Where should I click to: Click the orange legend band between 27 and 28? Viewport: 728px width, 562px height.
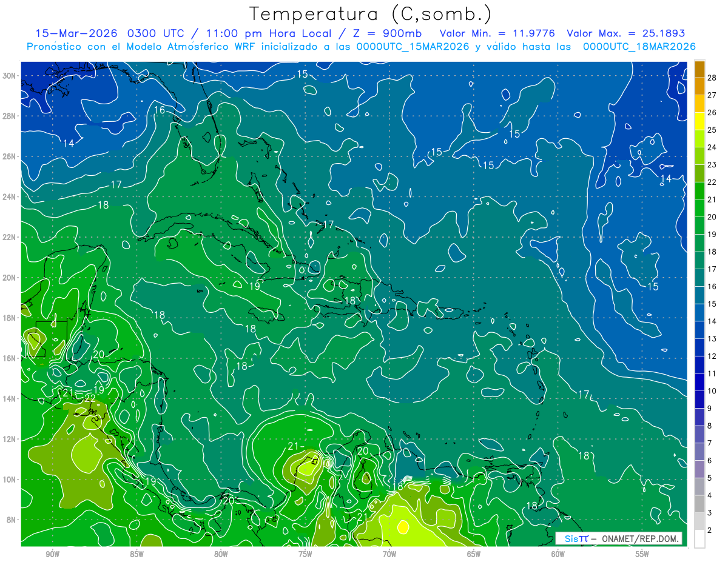pos(699,86)
